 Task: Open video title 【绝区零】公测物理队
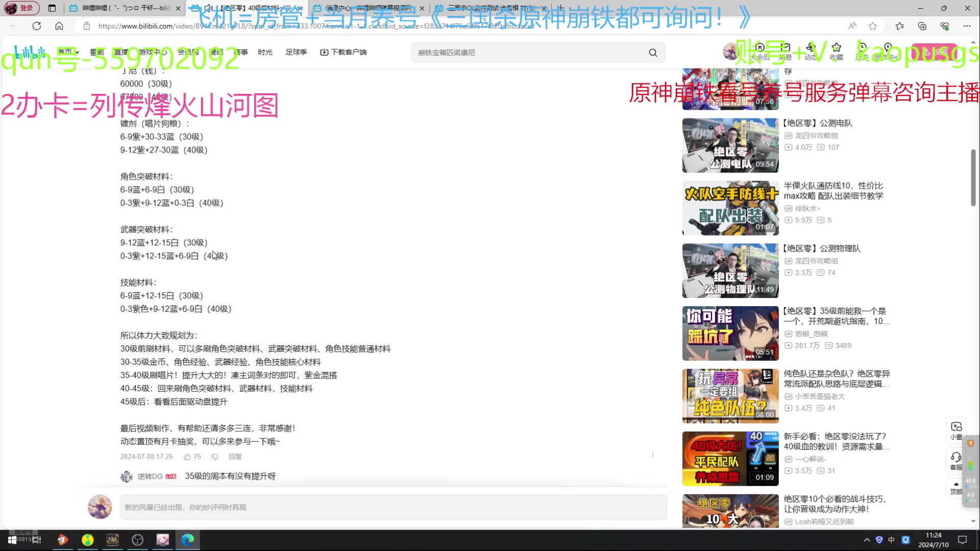coord(821,248)
